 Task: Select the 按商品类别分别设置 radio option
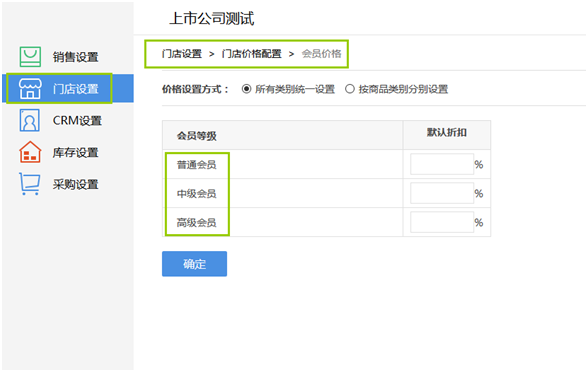point(350,89)
